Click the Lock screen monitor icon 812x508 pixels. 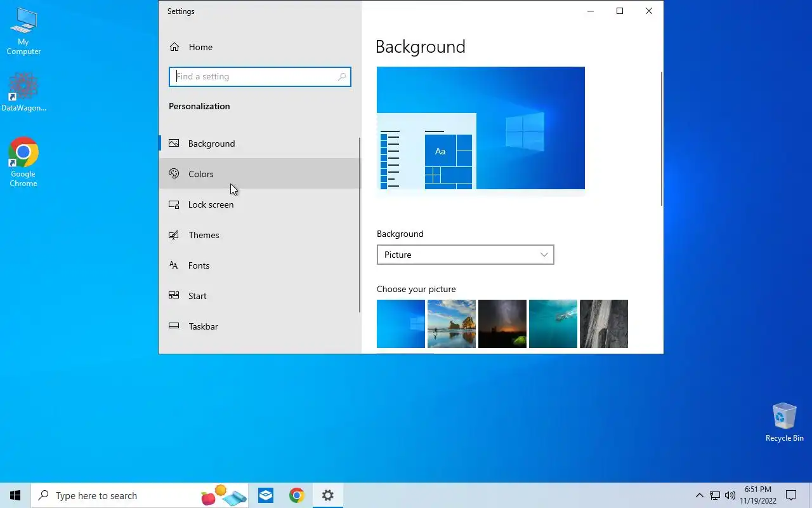pos(174,204)
